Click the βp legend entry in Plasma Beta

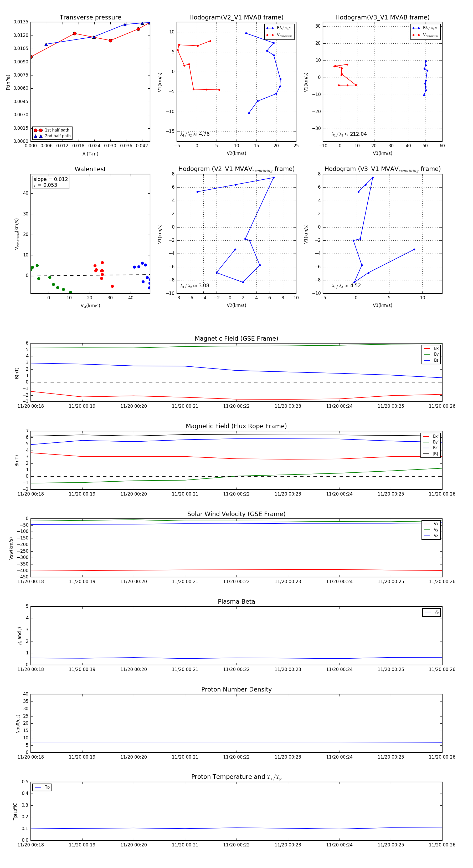(431, 612)
